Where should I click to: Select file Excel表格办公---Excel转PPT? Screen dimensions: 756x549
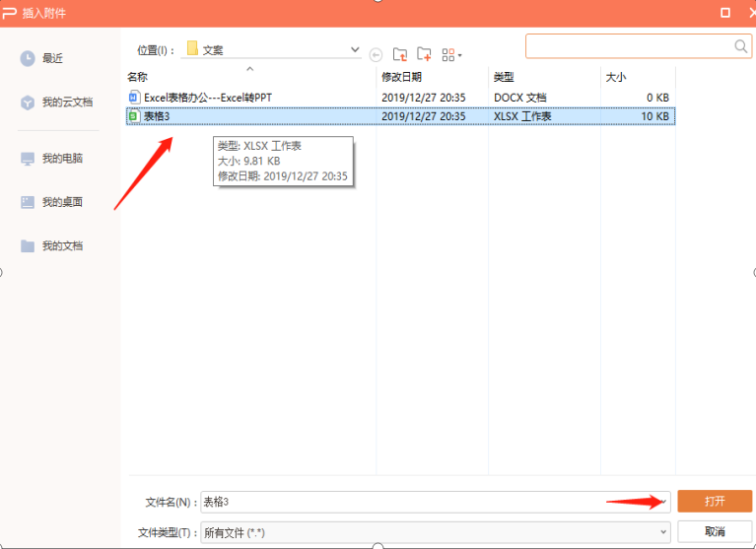pos(208,98)
